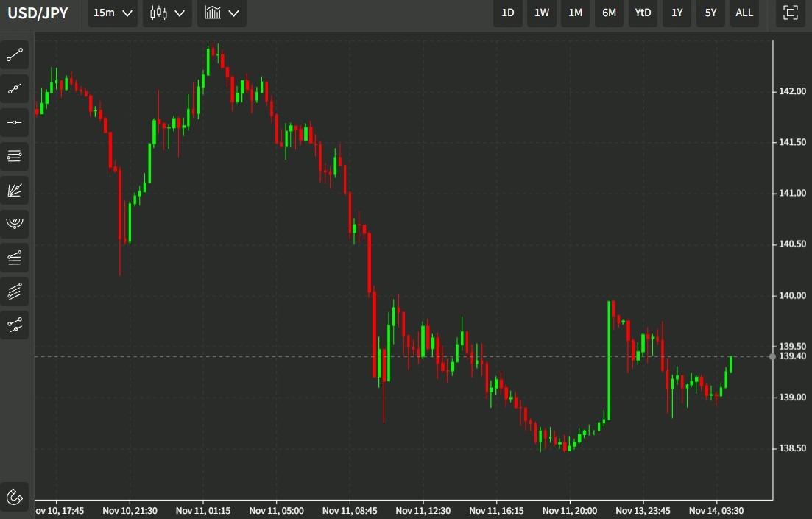Select the 5Y time range

pyautogui.click(x=710, y=13)
